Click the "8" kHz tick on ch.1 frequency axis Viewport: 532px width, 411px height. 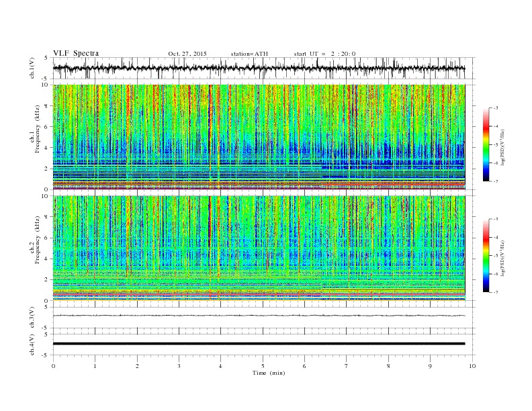pos(47,106)
